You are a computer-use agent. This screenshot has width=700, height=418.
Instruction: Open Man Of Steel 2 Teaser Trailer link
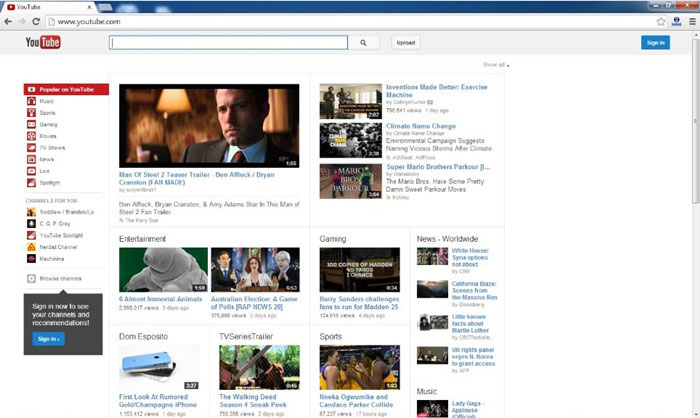[x=197, y=178]
